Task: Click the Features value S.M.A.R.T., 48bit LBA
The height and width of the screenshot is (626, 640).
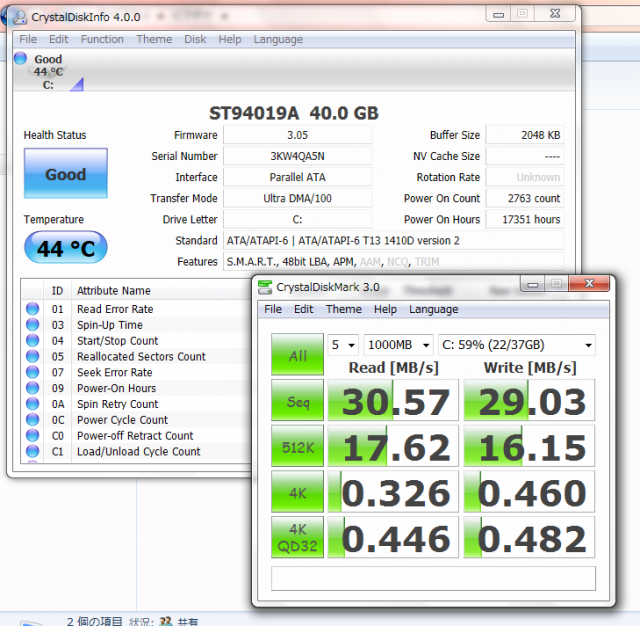Action: tap(394, 262)
